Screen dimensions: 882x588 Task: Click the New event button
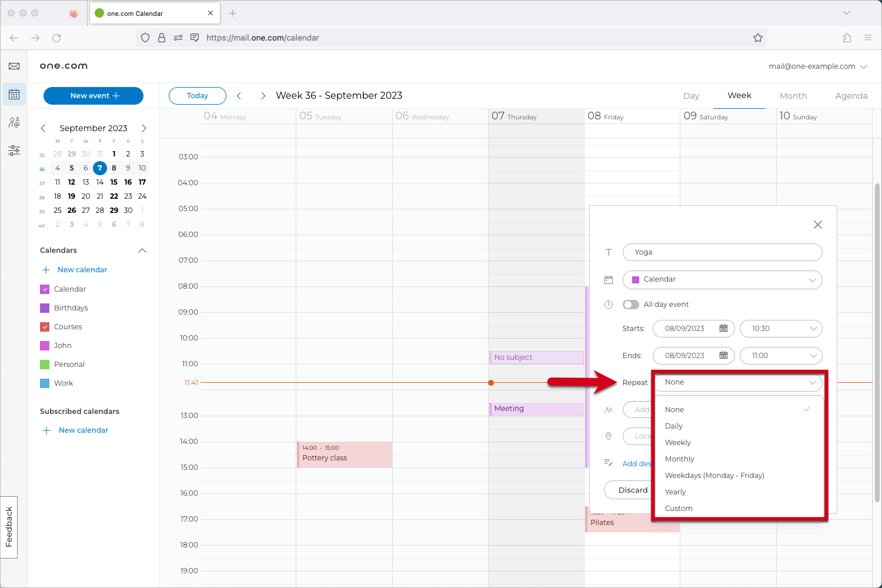coord(93,96)
